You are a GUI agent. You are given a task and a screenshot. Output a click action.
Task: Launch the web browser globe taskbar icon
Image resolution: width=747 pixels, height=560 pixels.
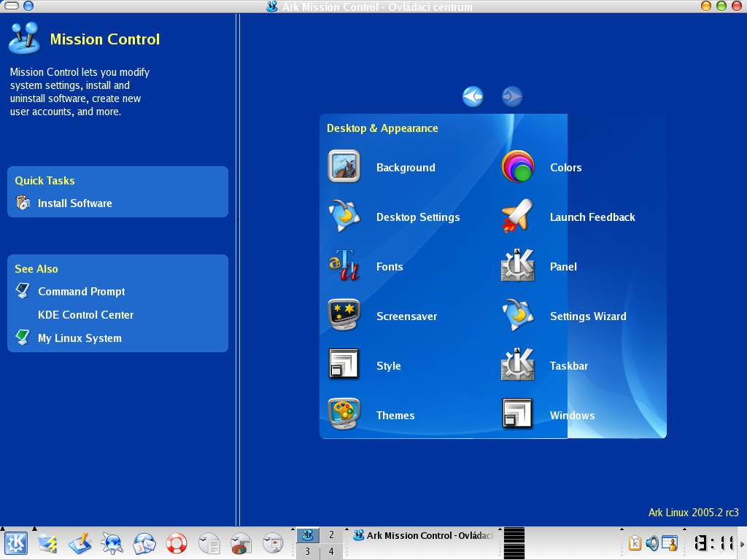[112, 543]
